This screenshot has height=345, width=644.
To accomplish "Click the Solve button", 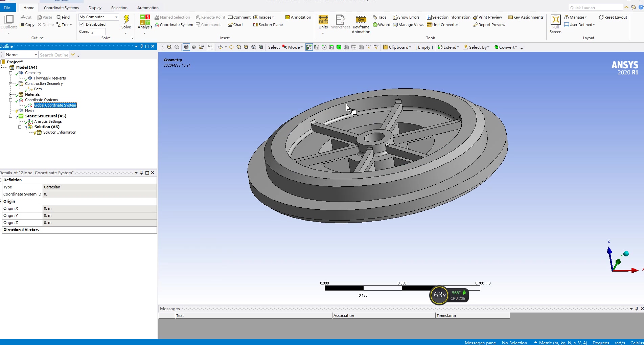I will (x=126, y=21).
